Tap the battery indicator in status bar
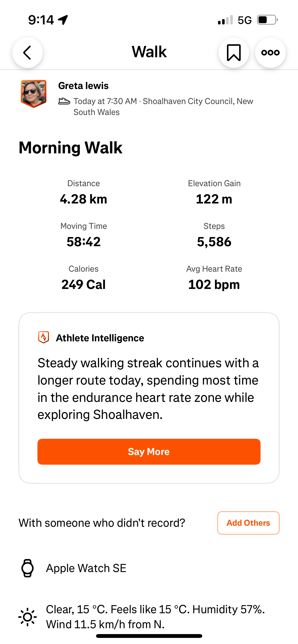Screen dimensions: 298x644 (x=267, y=20)
